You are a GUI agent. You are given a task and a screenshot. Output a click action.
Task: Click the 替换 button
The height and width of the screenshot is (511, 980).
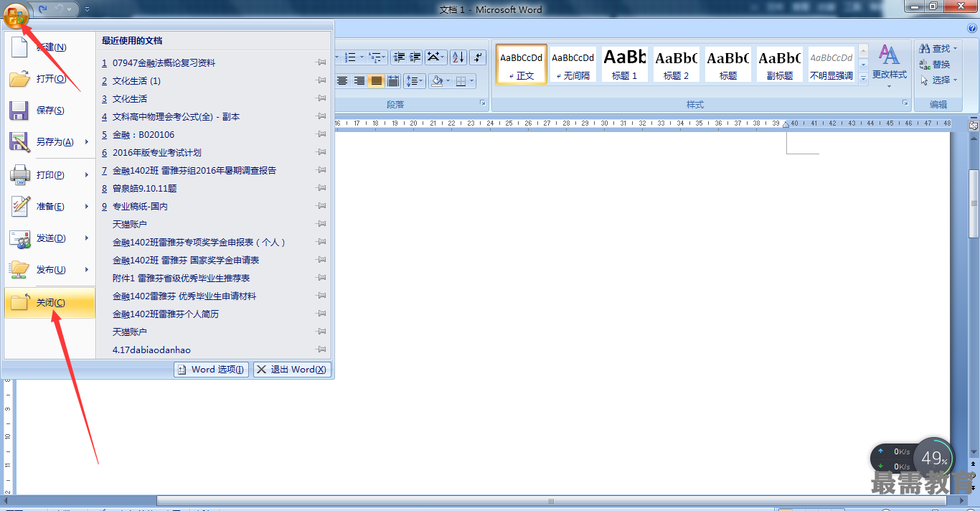tap(935, 65)
